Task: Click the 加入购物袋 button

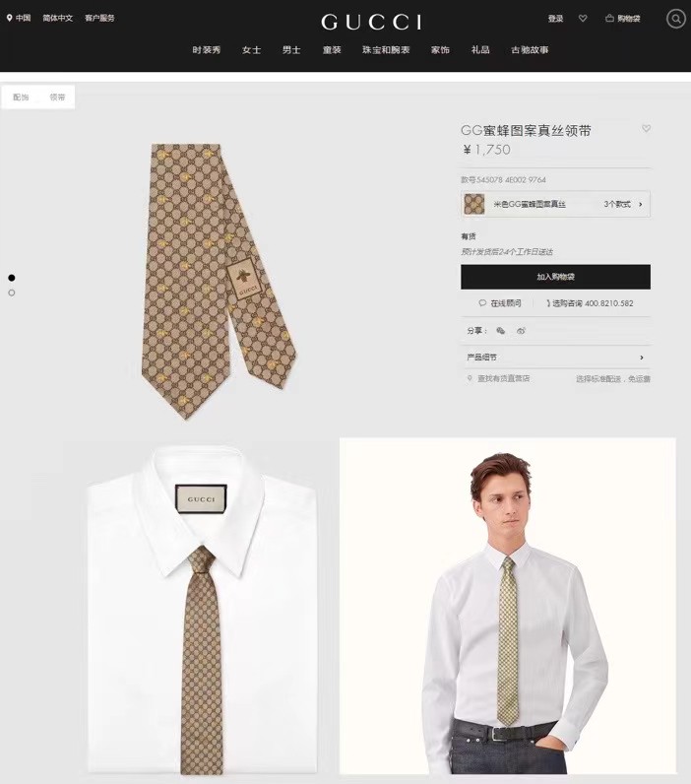Action: tap(555, 277)
